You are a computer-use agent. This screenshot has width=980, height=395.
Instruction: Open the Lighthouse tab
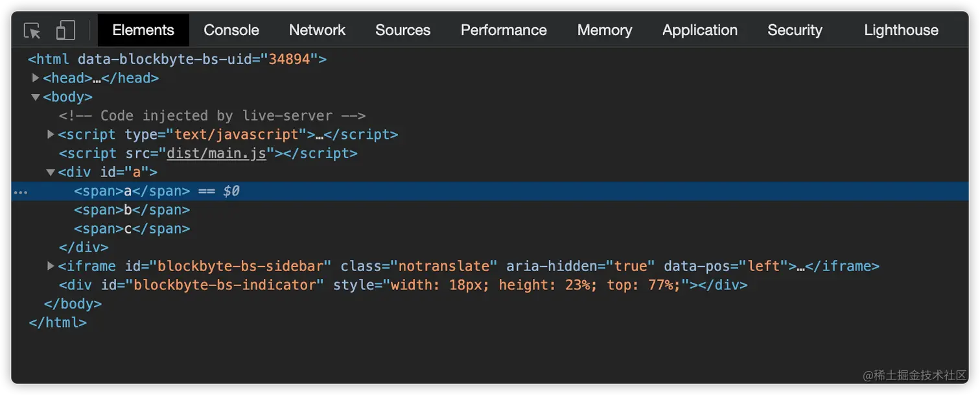click(x=901, y=30)
